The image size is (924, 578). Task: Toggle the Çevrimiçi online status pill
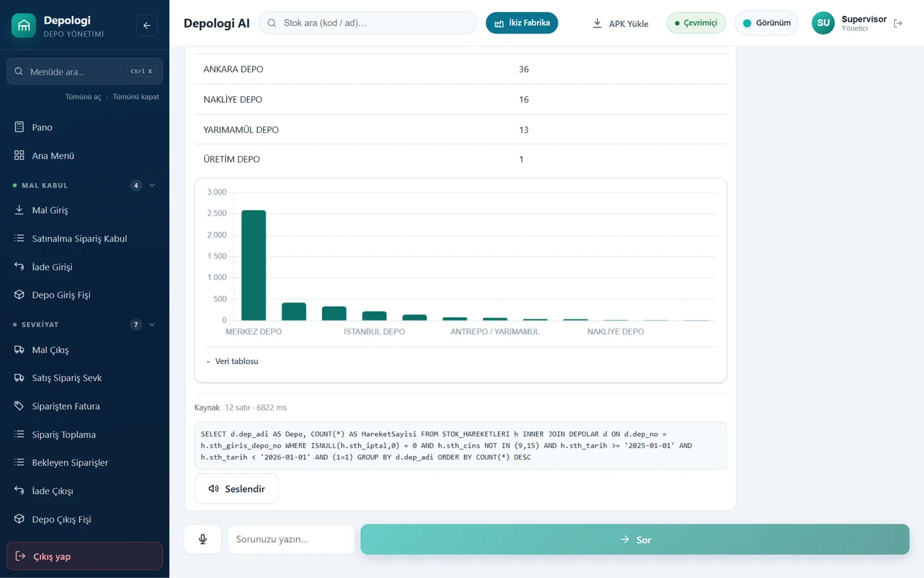coord(696,23)
